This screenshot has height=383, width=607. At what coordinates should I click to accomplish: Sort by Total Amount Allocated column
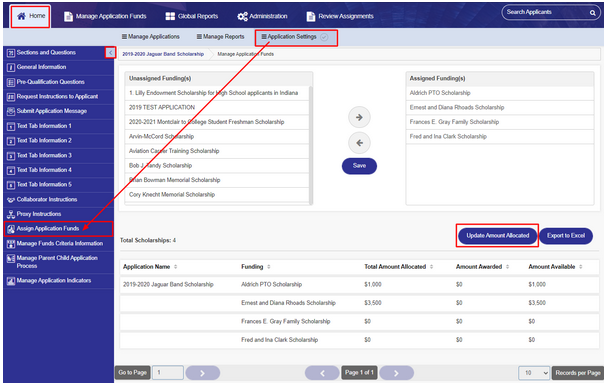pos(431,267)
